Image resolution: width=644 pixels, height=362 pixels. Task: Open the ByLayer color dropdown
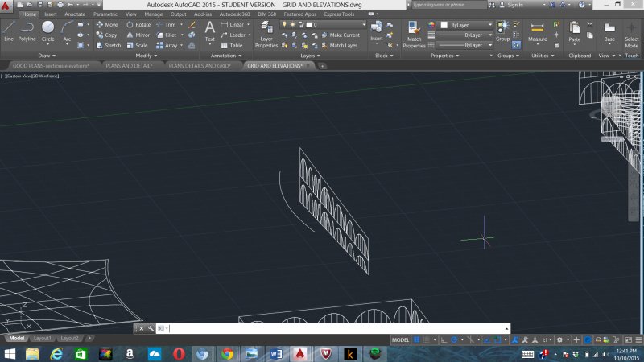coord(467,25)
